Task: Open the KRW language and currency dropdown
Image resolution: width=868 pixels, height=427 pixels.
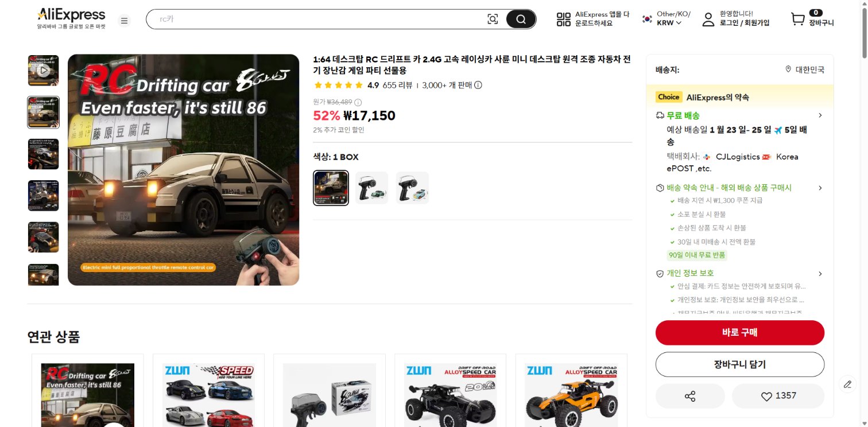Action: pyautogui.click(x=669, y=23)
